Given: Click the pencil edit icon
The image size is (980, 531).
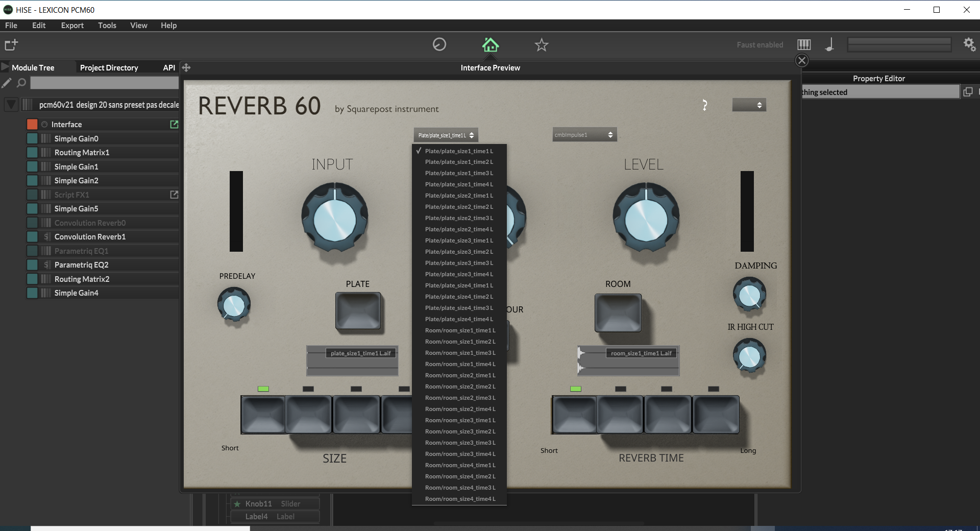Looking at the screenshot, I should 7,83.
